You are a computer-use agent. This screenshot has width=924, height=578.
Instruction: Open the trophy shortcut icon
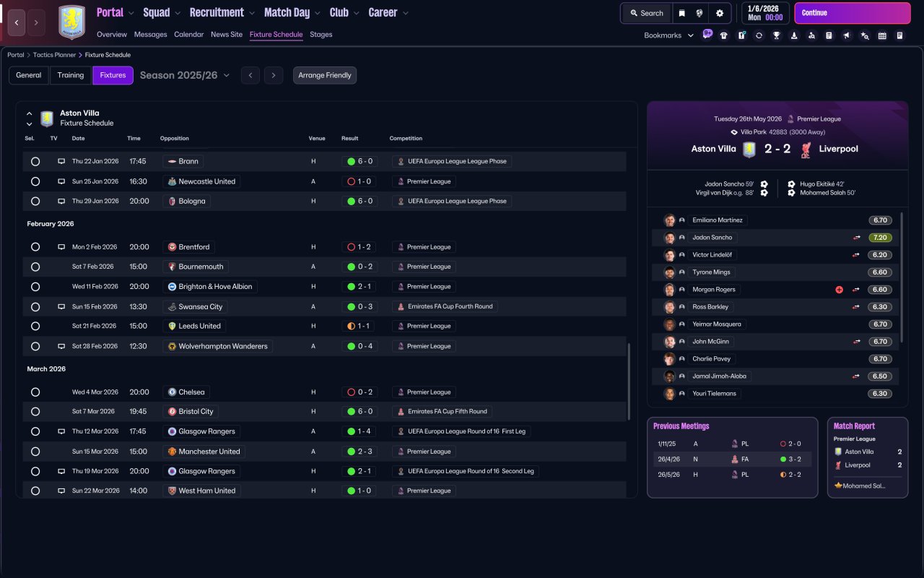pos(777,35)
